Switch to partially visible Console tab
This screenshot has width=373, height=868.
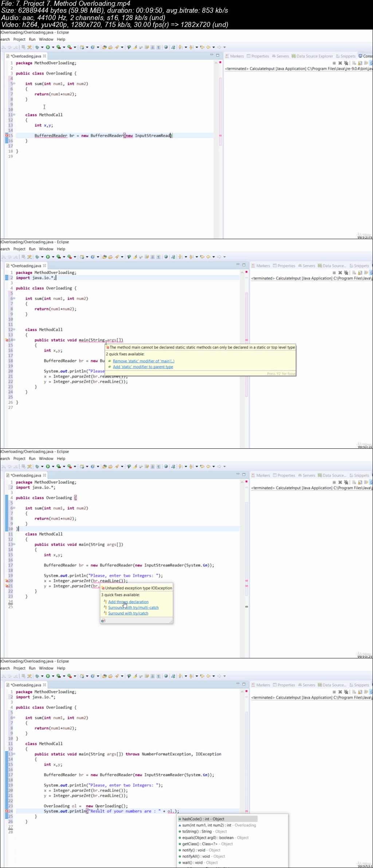365,56
